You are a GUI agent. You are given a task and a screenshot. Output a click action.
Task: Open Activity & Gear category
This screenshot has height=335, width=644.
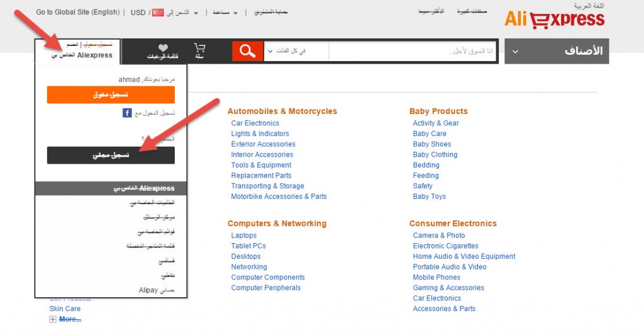pos(436,123)
